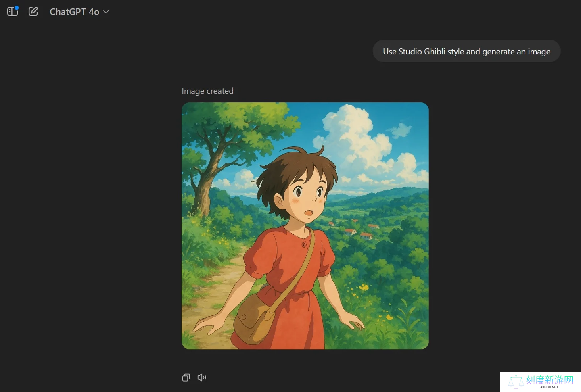
Task: Start a new chat with the compose icon
Action: (33, 11)
